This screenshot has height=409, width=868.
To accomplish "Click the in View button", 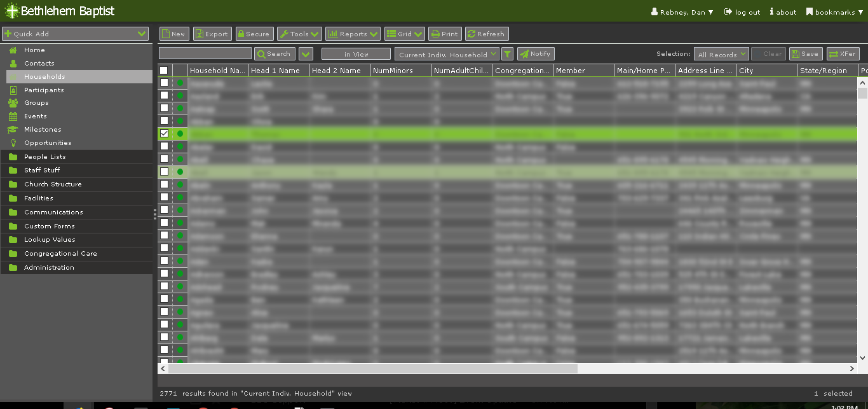I will coord(356,54).
